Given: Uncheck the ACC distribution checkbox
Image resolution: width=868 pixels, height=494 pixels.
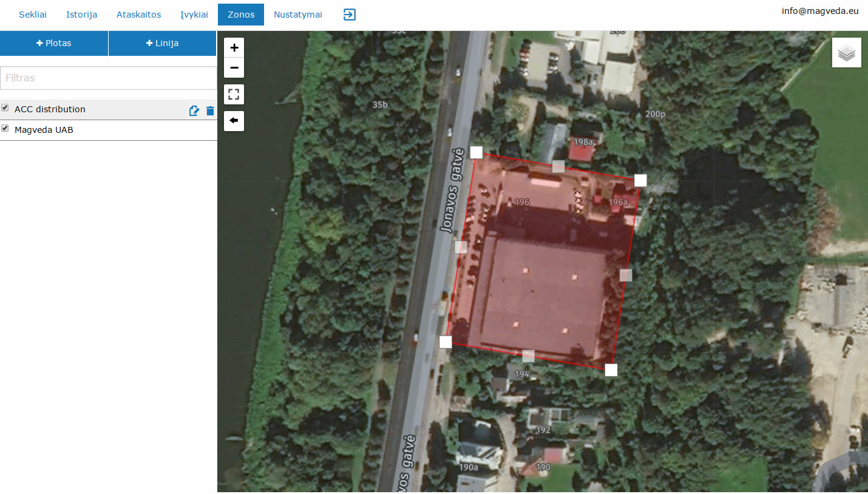Looking at the screenshot, I should [5, 107].
